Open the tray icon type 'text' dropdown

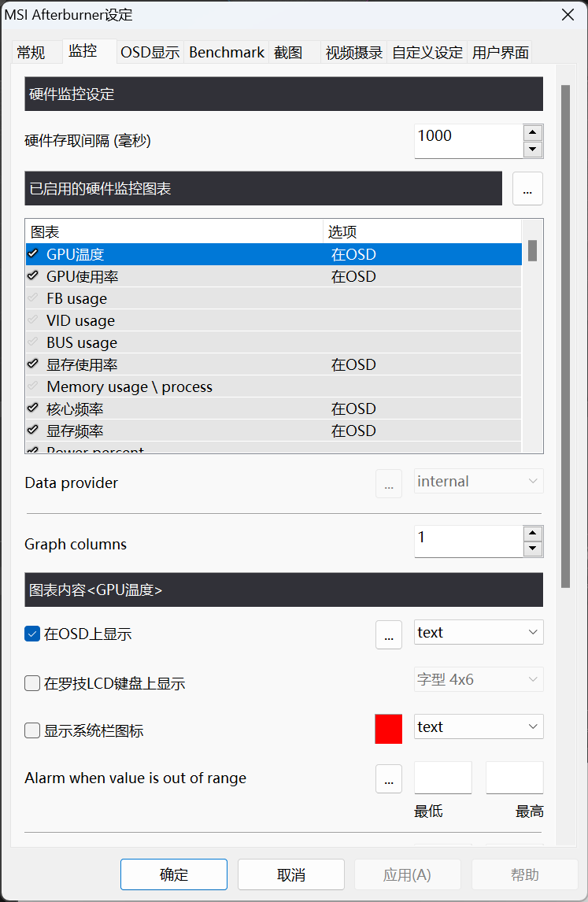pos(479,726)
